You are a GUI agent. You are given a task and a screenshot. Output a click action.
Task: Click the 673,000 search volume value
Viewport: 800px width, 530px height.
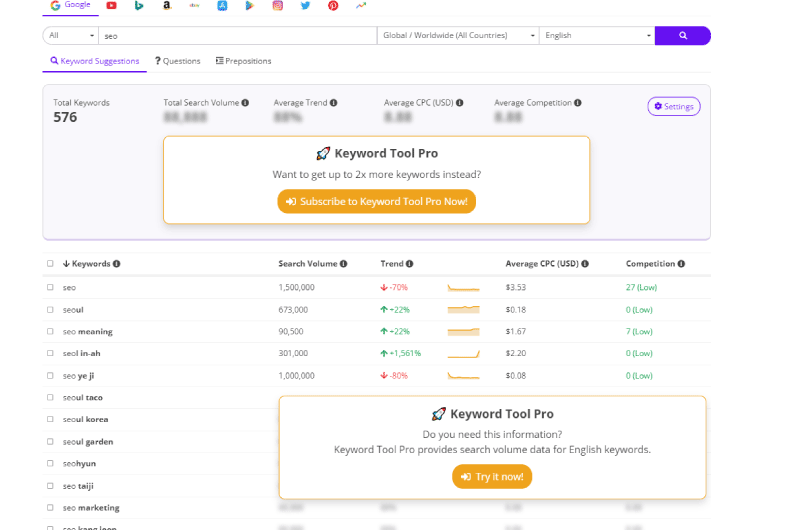pyautogui.click(x=293, y=310)
